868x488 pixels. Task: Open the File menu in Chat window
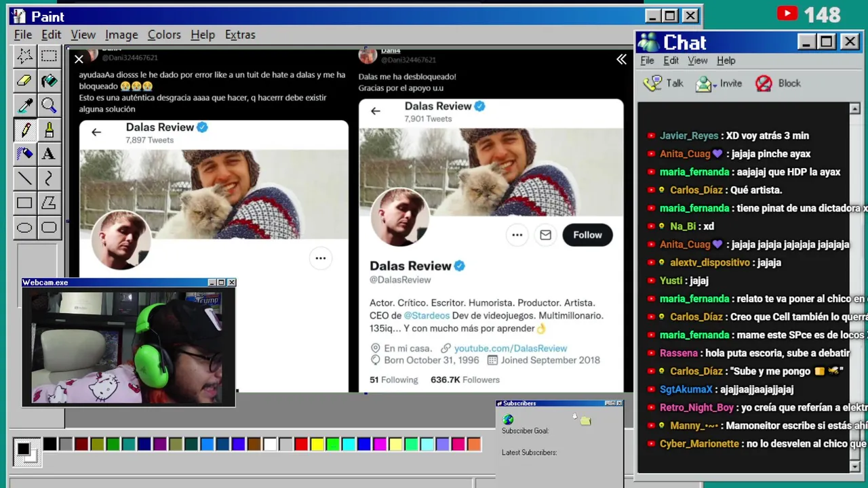coord(648,60)
